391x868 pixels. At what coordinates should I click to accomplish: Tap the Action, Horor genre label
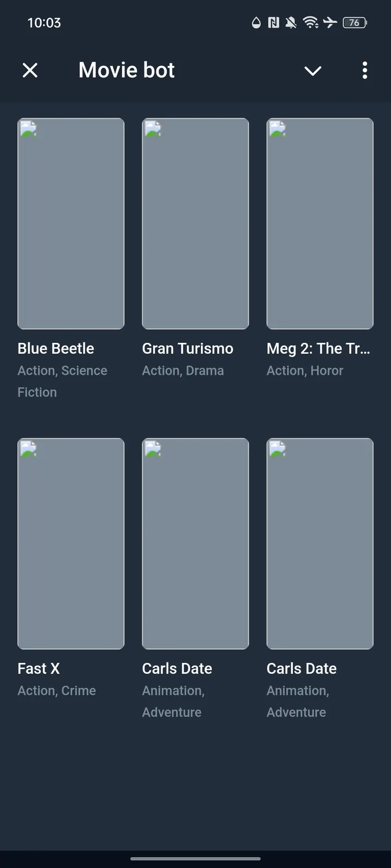click(x=305, y=371)
